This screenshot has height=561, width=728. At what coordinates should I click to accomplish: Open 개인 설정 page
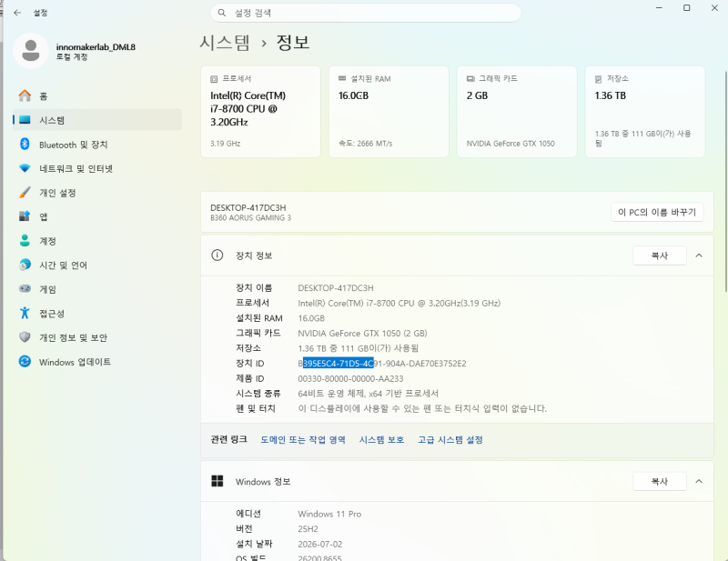click(x=97, y=193)
